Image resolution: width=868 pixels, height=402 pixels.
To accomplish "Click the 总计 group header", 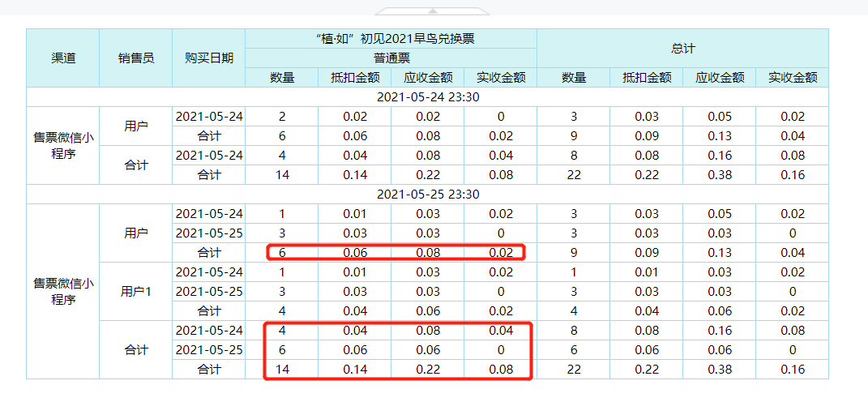I will (682, 49).
